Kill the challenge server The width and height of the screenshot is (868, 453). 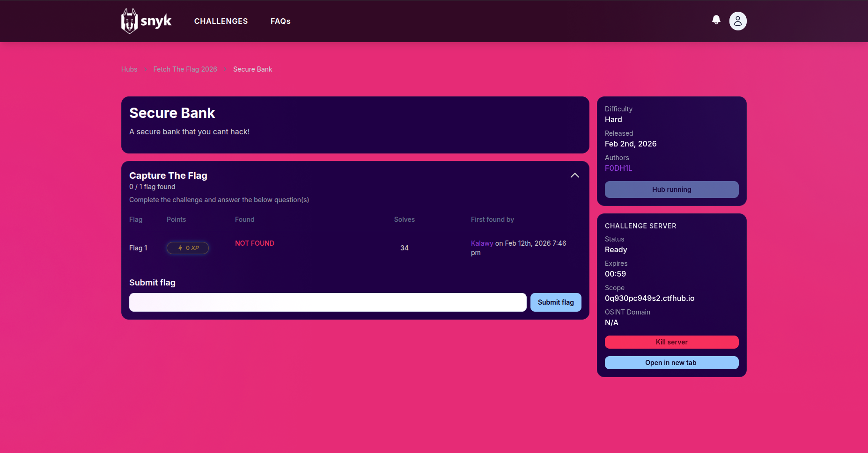(x=671, y=342)
